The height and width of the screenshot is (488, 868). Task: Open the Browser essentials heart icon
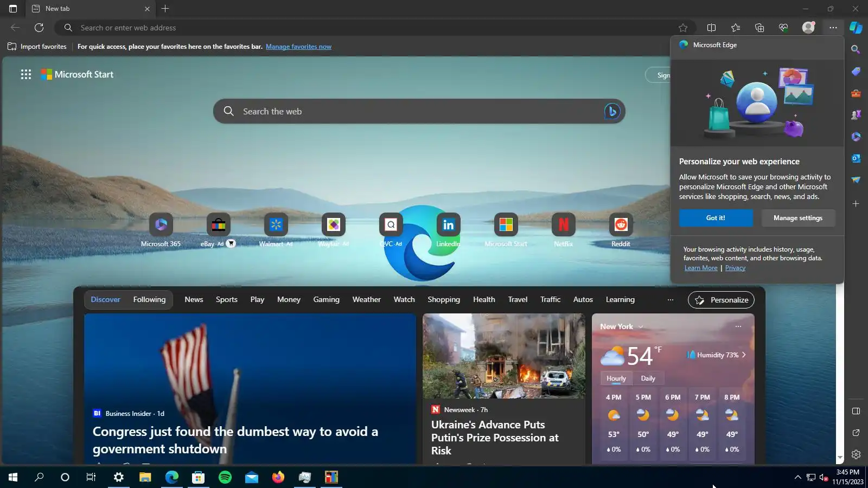[783, 28]
